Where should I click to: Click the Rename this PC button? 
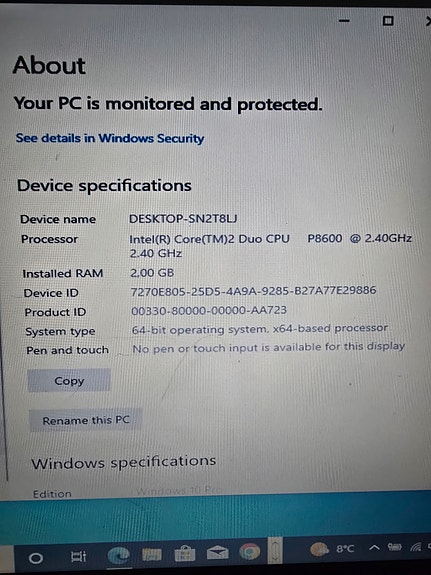[x=86, y=420]
